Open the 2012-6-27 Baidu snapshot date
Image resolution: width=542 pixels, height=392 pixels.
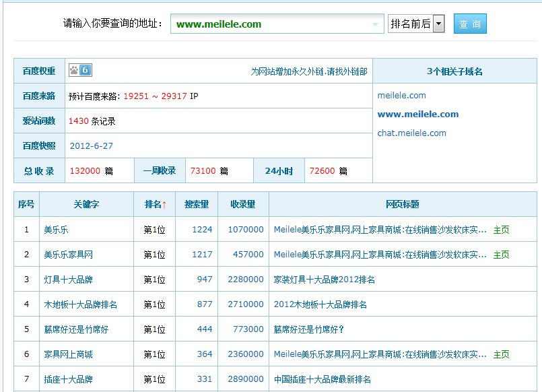[x=92, y=145]
